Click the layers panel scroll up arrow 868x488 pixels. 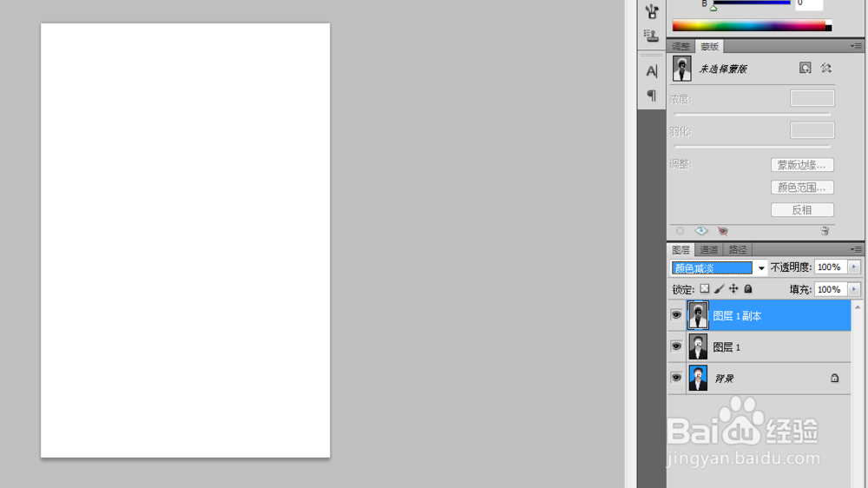[858, 307]
